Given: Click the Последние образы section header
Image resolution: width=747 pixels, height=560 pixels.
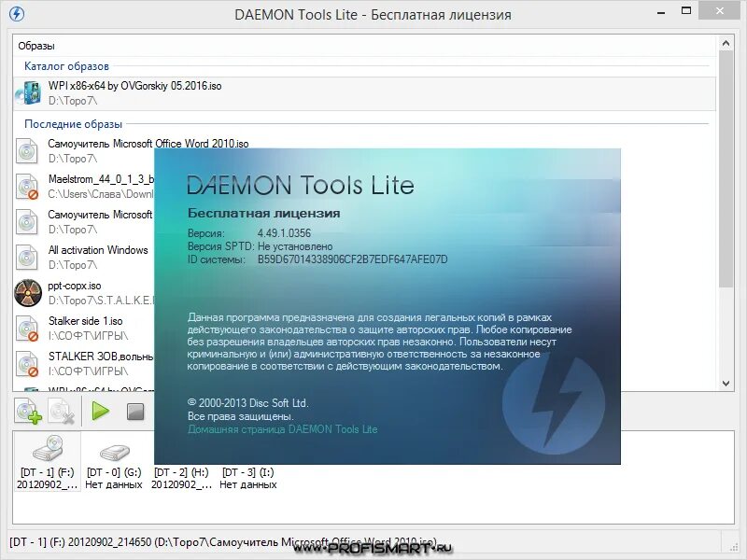Looking at the screenshot, I should [x=74, y=124].
